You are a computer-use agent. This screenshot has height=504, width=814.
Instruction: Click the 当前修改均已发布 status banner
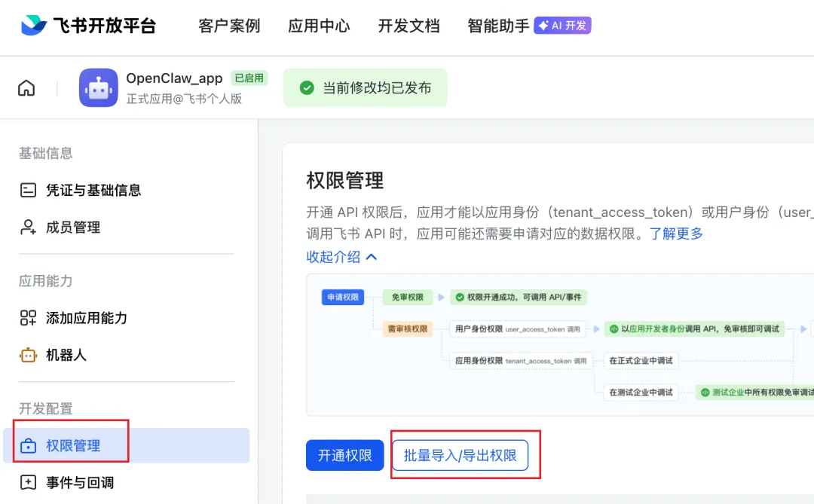[x=366, y=87]
